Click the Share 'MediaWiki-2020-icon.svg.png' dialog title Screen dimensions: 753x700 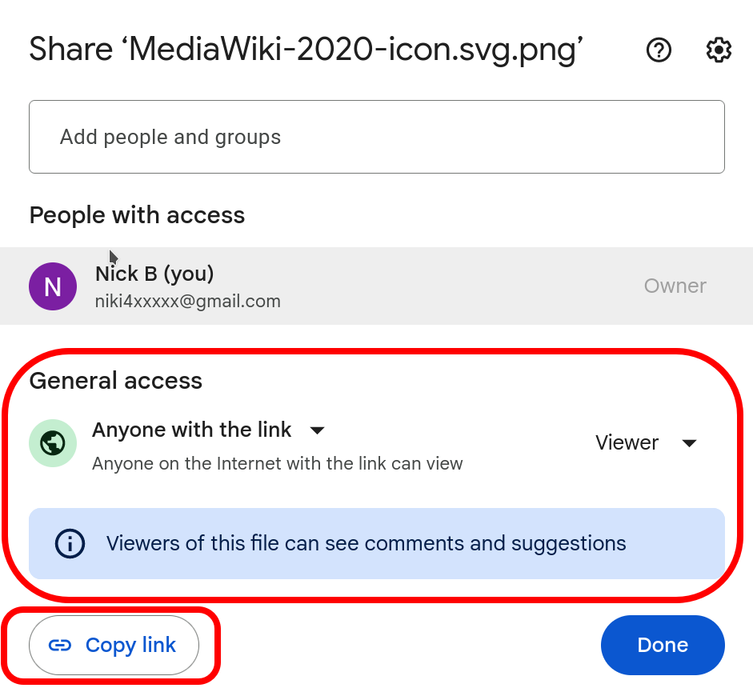pyautogui.click(x=306, y=50)
